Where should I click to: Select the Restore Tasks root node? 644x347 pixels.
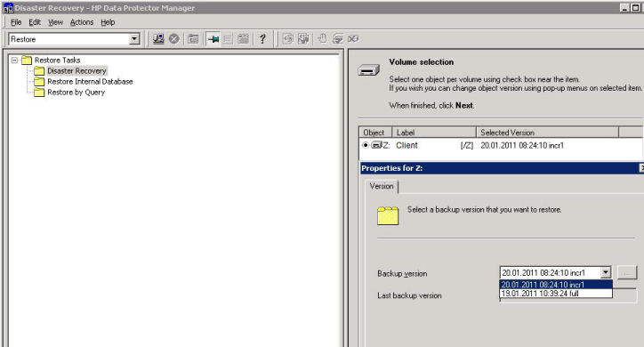(x=57, y=61)
